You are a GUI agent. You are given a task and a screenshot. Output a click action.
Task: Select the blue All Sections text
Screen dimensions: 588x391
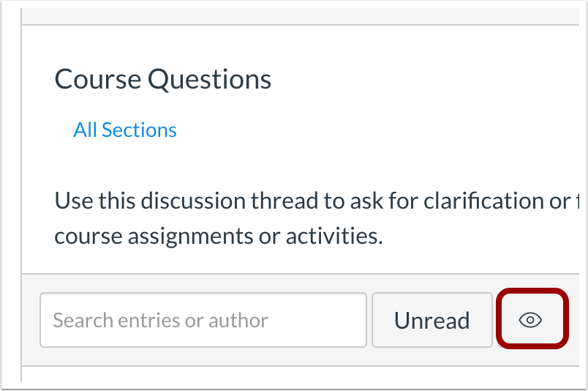[x=125, y=130]
